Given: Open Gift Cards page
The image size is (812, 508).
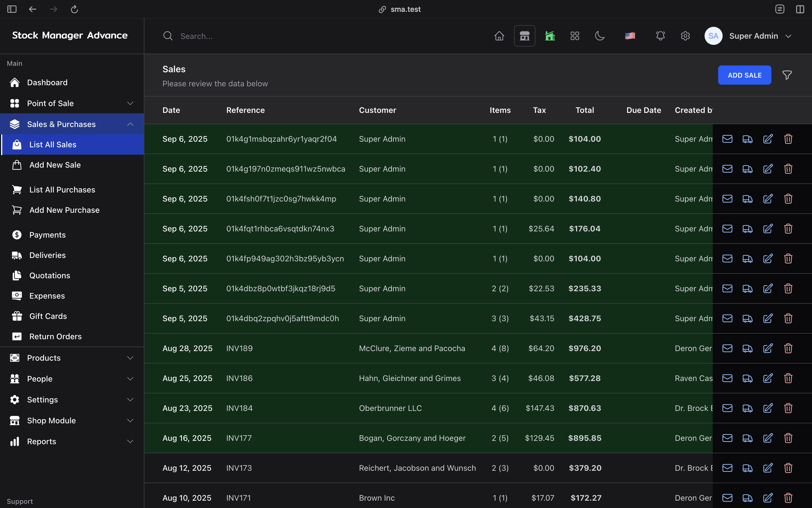Looking at the screenshot, I should point(72,316).
